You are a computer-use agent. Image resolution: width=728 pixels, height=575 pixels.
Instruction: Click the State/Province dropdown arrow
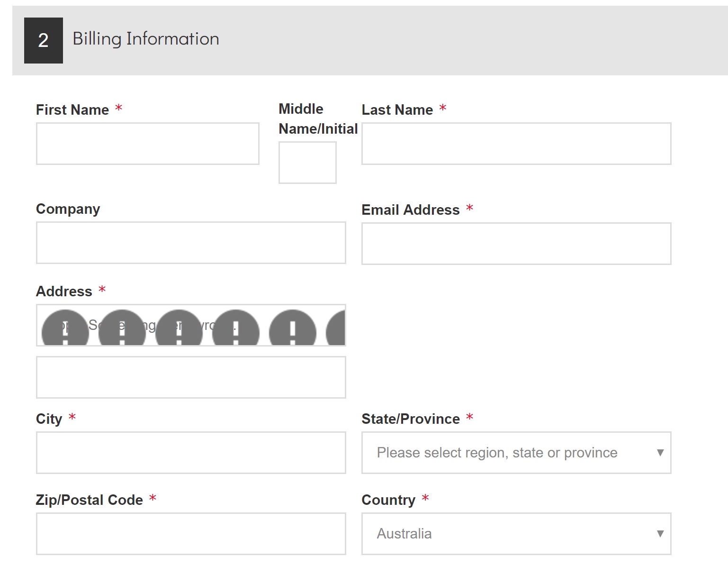(661, 453)
